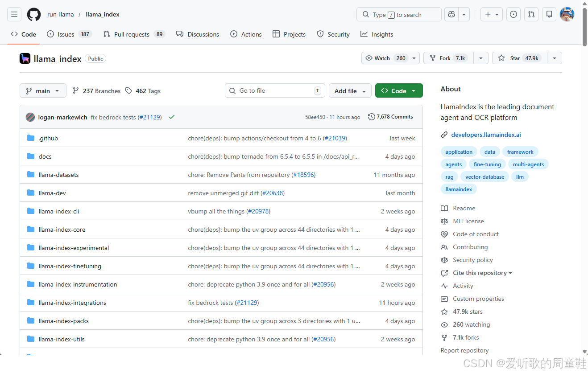The width and height of the screenshot is (588, 373).
Task: Open pull request #21129 in latest commit
Action: 149,117
